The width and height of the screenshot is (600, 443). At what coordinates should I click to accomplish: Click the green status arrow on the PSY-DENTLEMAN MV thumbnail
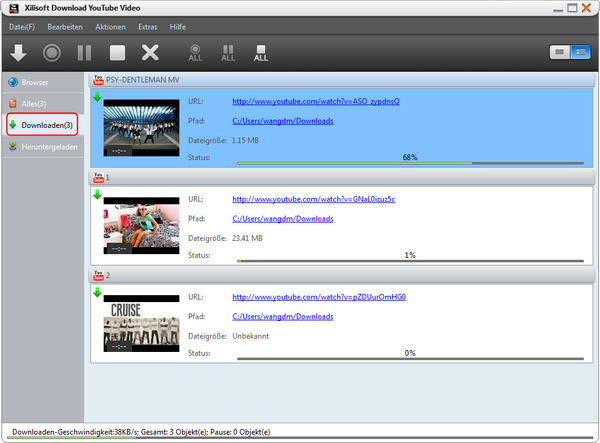click(x=97, y=96)
